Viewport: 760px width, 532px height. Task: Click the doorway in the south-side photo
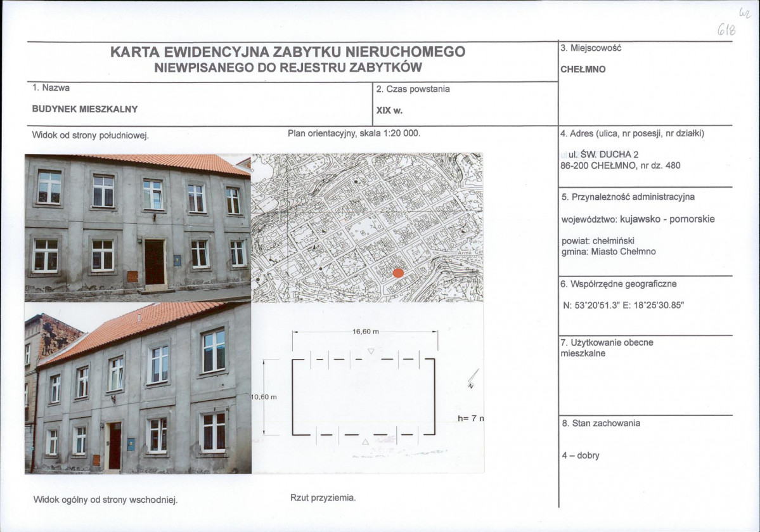[x=155, y=262]
